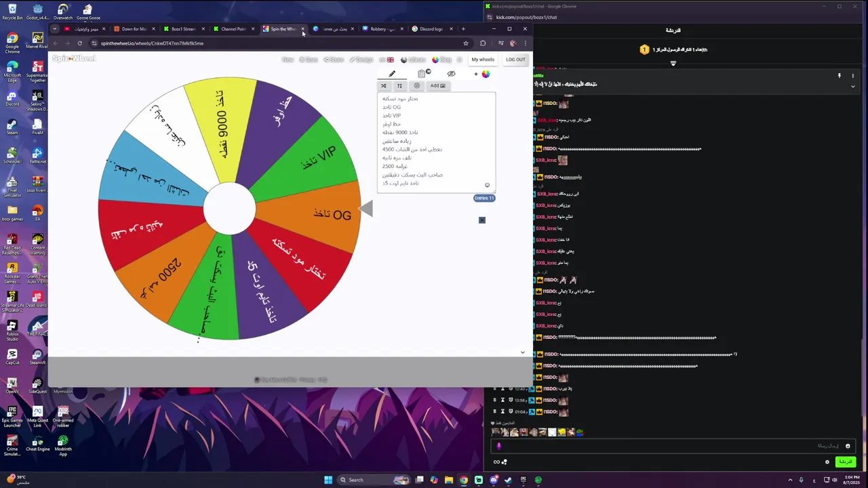This screenshot has width=868, height=488.
Task: Expand the chevron at page bottom right
Action: tap(522, 352)
